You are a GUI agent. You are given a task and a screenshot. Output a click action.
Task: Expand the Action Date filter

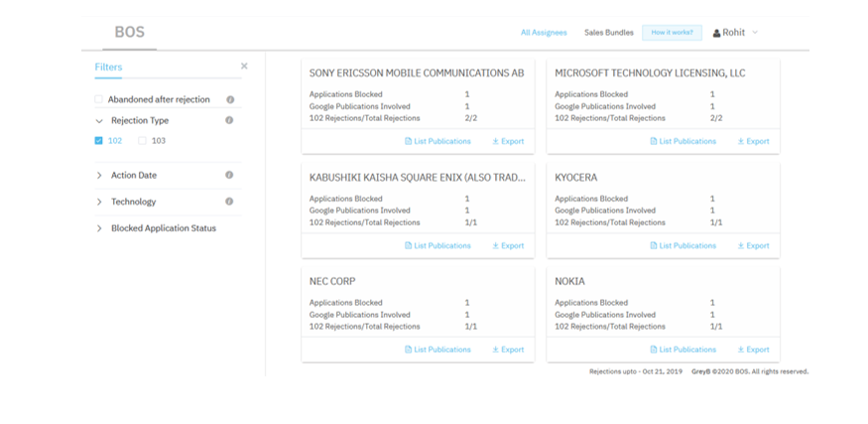click(x=99, y=175)
